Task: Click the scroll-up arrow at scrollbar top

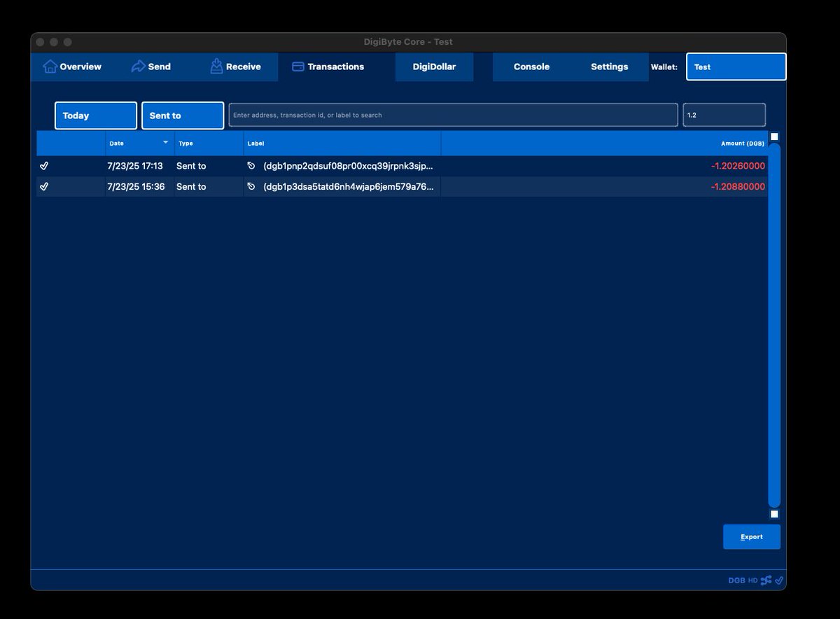Action: [774, 137]
